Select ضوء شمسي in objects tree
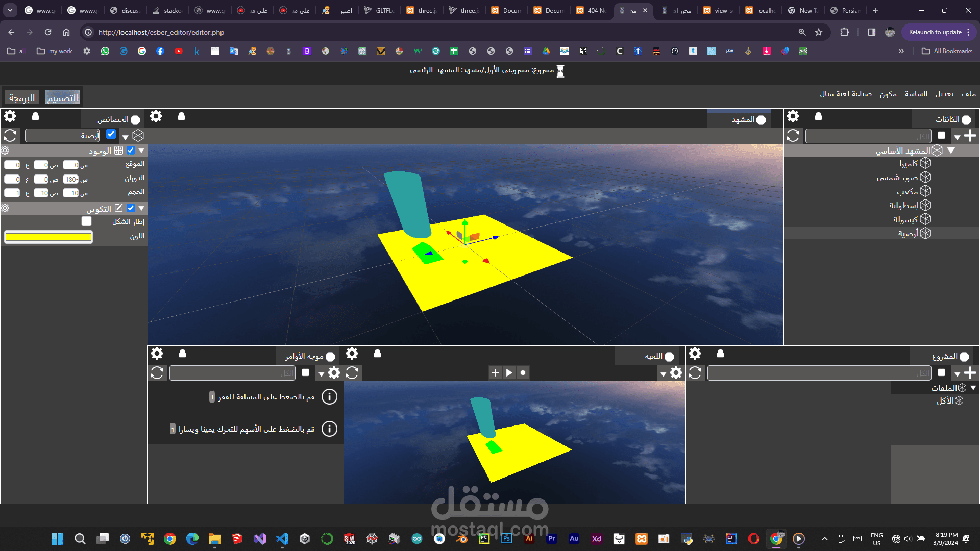980x551 pixels. tap(897, 178)
